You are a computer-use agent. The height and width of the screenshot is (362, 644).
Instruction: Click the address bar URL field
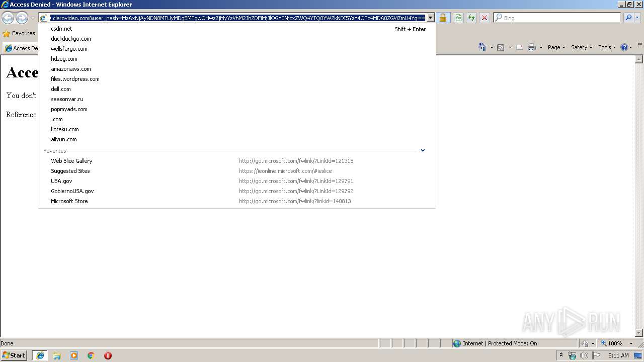click(237, 18)
